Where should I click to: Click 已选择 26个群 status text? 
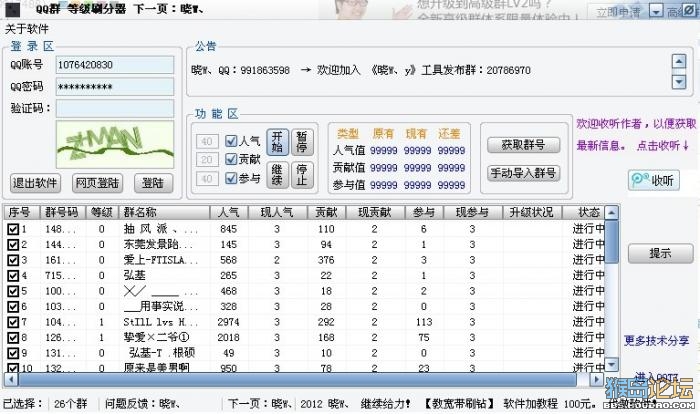coord(45,404)
